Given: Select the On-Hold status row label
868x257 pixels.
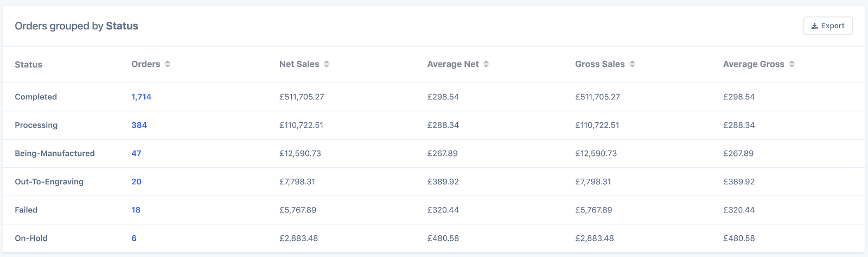Looking at the screenshot, I should [x=31, y=238].
